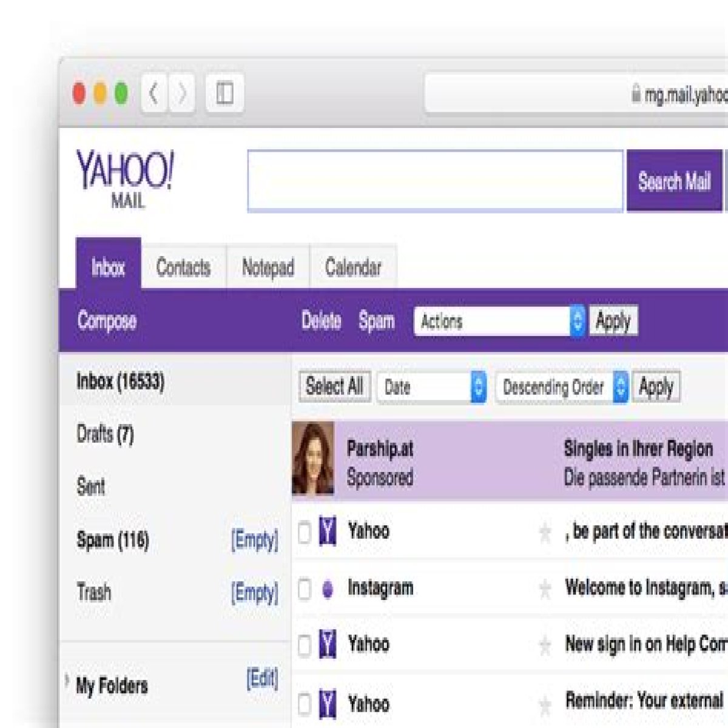Click Delete in the purple toolbar
Viewport: 728px width, 728px height.
[322, 321]
